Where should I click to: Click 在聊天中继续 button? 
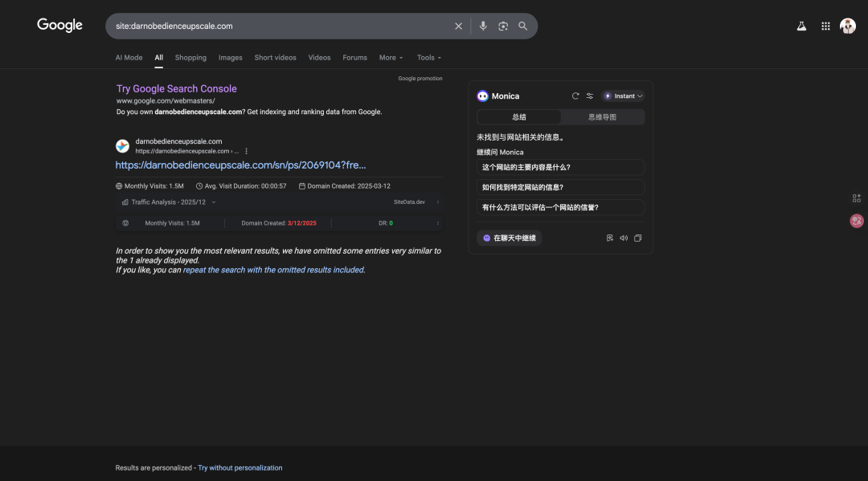[x=510, y=238]
